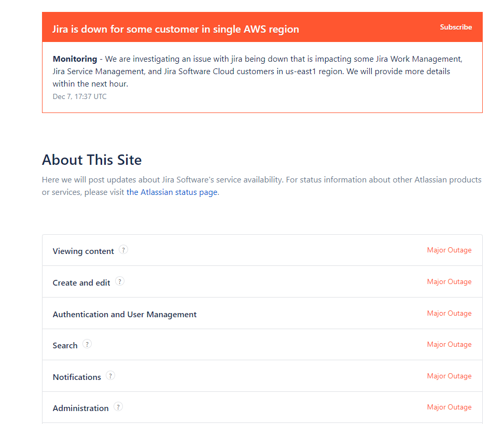Screen dimensions: 504x424
Task: Select the 'Administration' component name
Action: 81,408
